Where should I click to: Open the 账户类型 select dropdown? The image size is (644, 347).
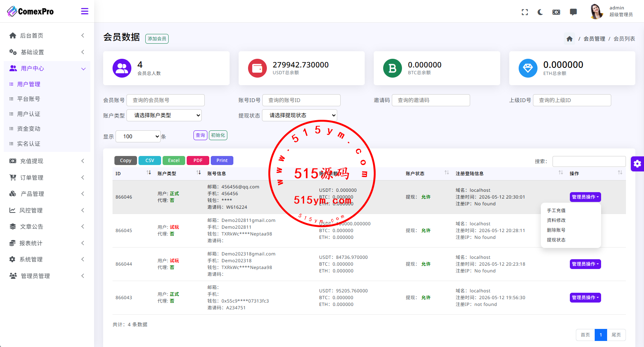click(164, 115)
